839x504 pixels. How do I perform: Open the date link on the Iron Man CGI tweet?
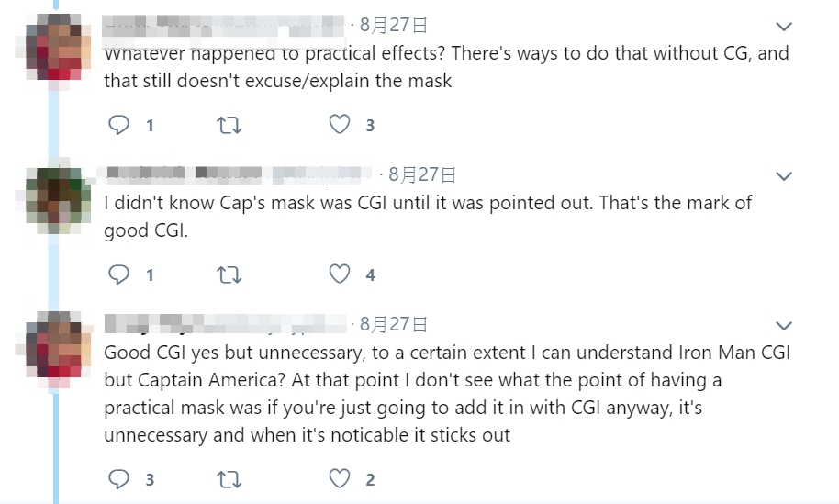[394, 324]
